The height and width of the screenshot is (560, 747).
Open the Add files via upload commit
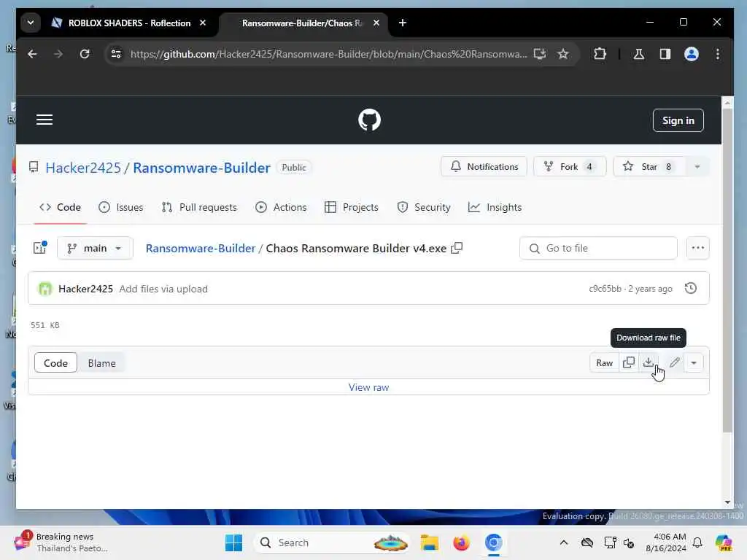click(x=163, y=289)
